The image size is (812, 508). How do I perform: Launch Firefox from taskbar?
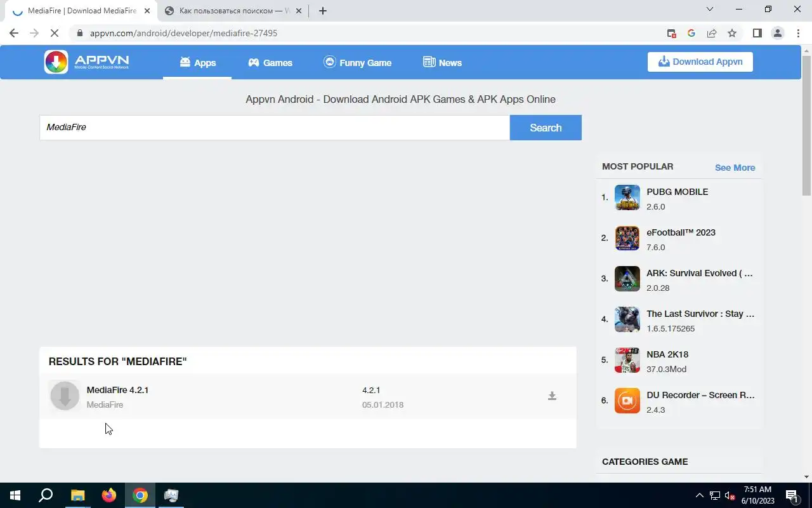pyautogui.click(x=109, y=495)
